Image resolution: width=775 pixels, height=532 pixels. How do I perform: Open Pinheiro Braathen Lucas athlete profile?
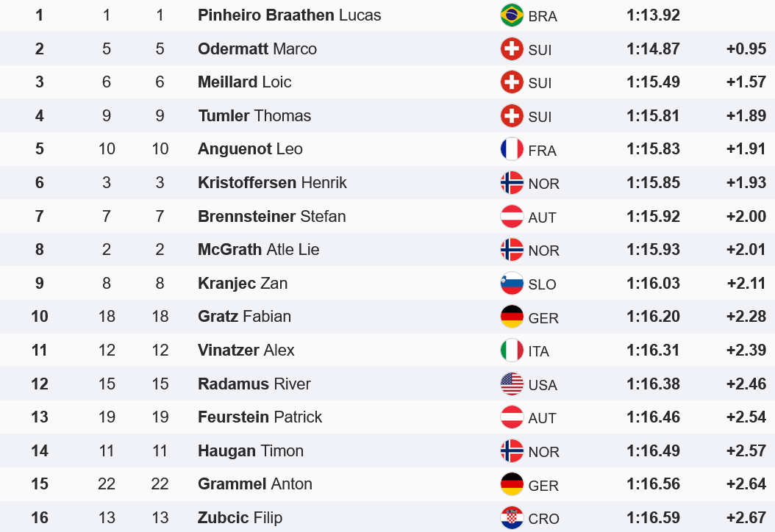(x=289, y=15)
